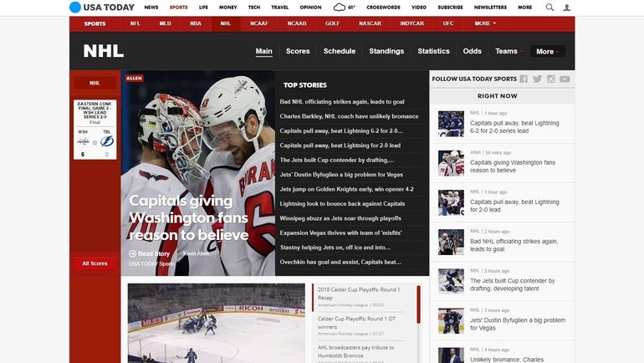Open 'Ovechkin has goal and assist' story
Viewport: 644px width, 363px height.
[340, 262]
